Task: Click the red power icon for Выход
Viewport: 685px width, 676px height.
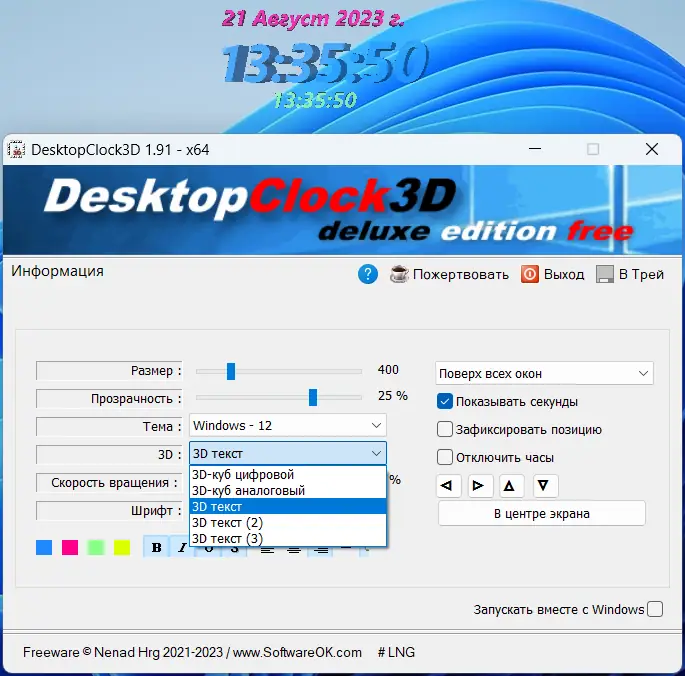Action: [x=529, y=274]
